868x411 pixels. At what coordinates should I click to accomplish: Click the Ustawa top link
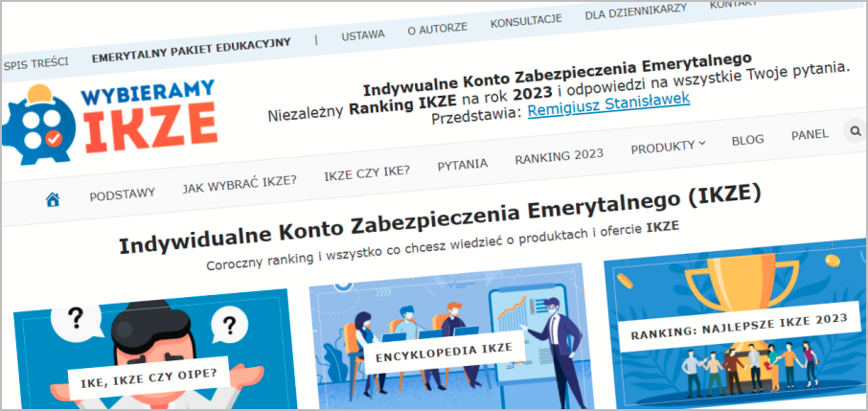click(x=363, y=35)
